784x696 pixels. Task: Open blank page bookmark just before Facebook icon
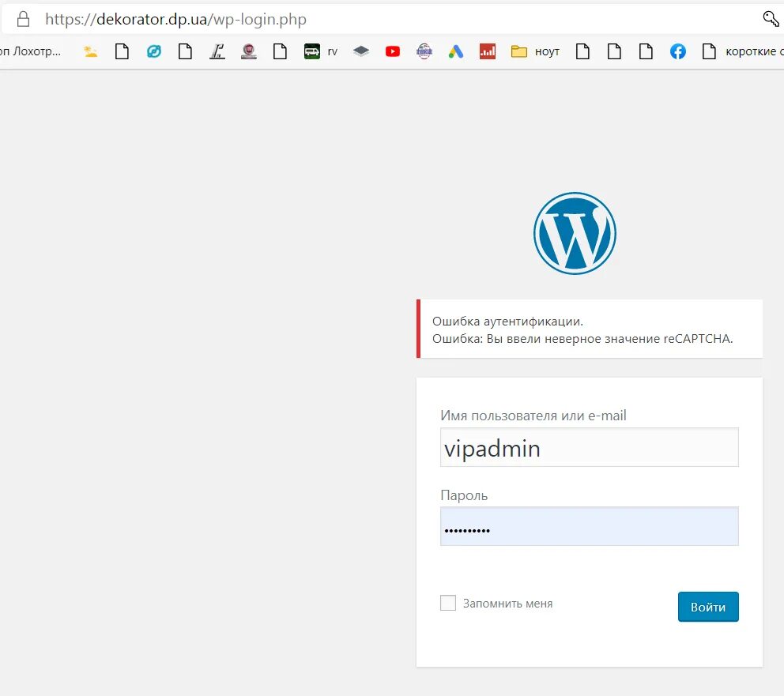(x=646, y=51)
